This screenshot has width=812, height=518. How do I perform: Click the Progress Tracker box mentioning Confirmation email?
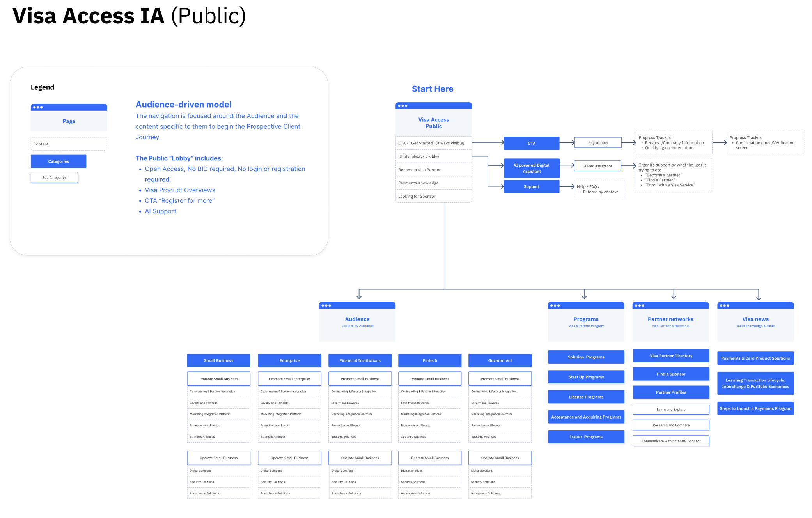765,142
